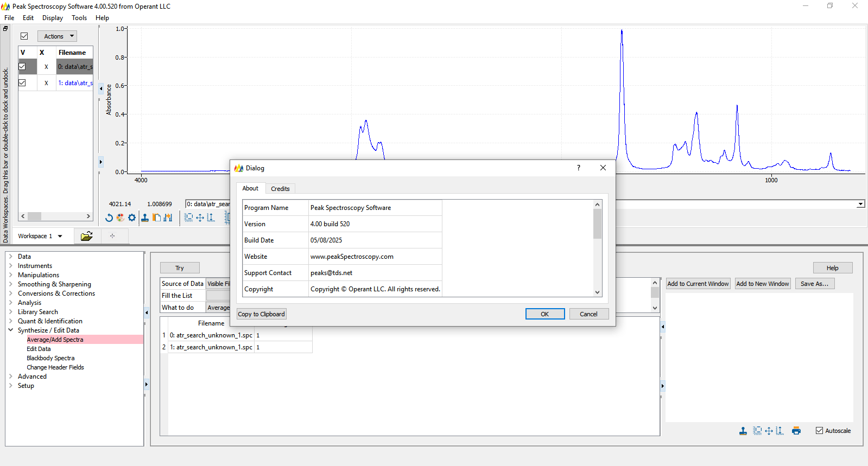Click the pan arrows icon under the result preview
Image resolution: width=868 pixels, height=466 pixels.
coord(769,431)
